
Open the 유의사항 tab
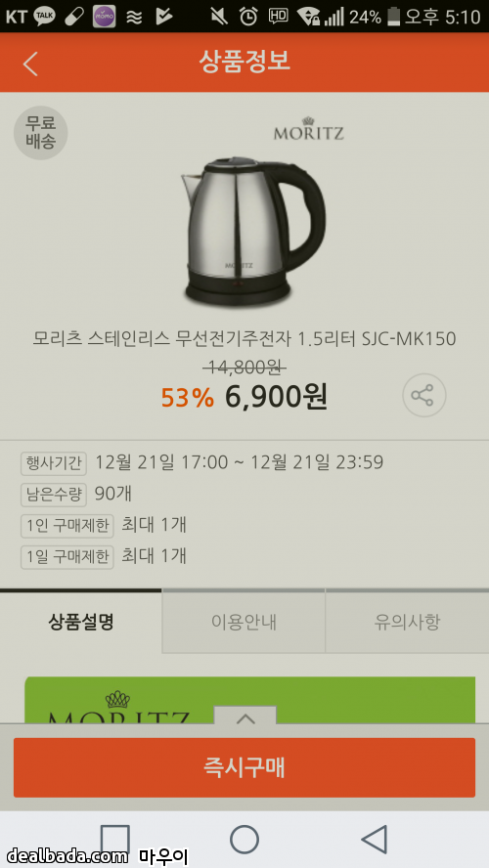pos(407,623)
